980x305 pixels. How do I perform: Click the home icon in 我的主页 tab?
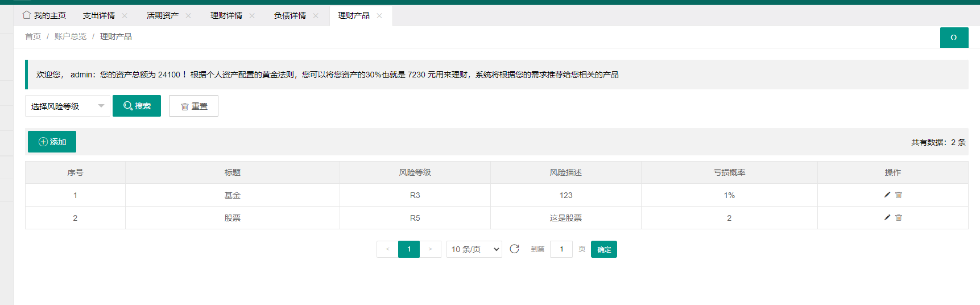[26, 15]
